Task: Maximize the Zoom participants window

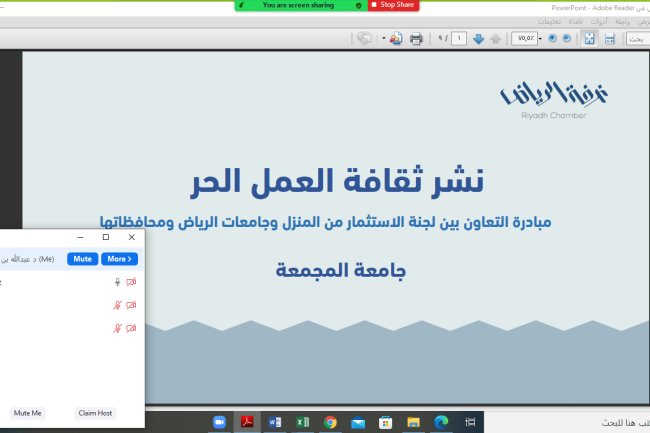Action: (106, 237)
